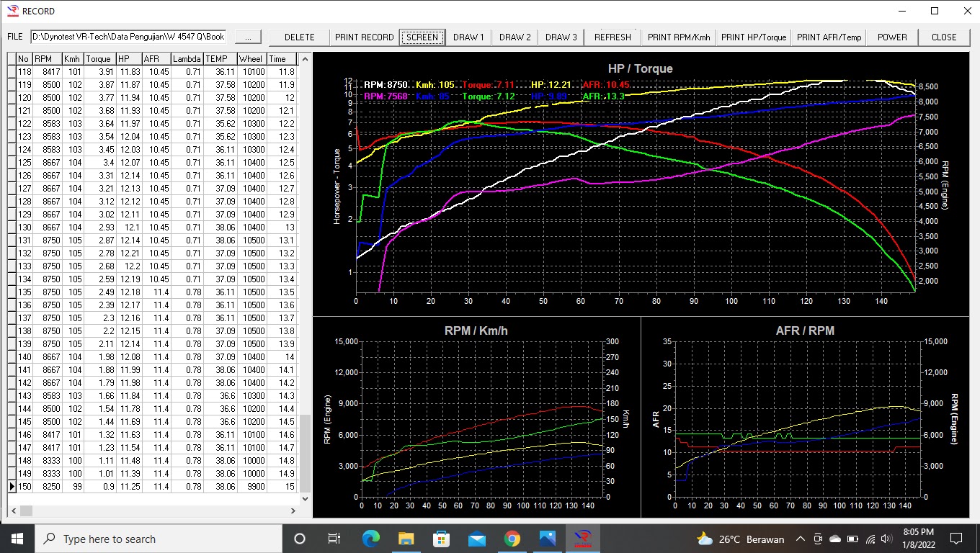The image size is (980, 553).
Task: Click the horizontal scrollbar thumb
Action: point(26,511)
